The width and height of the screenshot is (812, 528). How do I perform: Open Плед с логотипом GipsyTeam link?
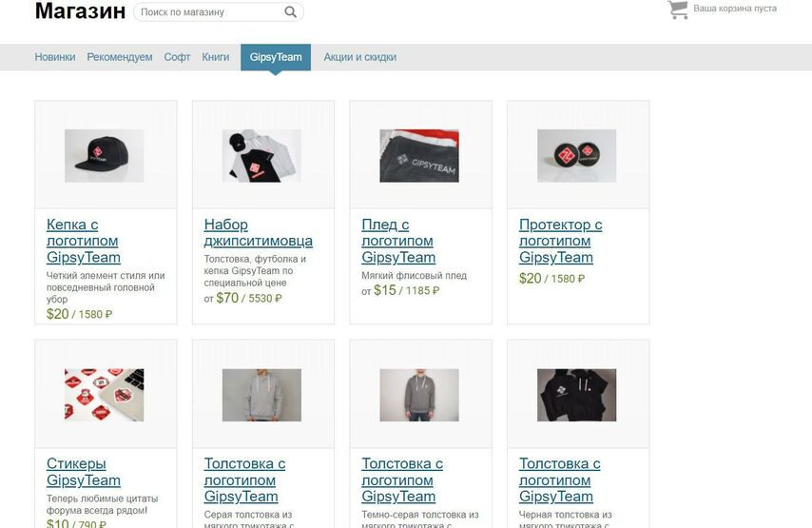(398, 241)
